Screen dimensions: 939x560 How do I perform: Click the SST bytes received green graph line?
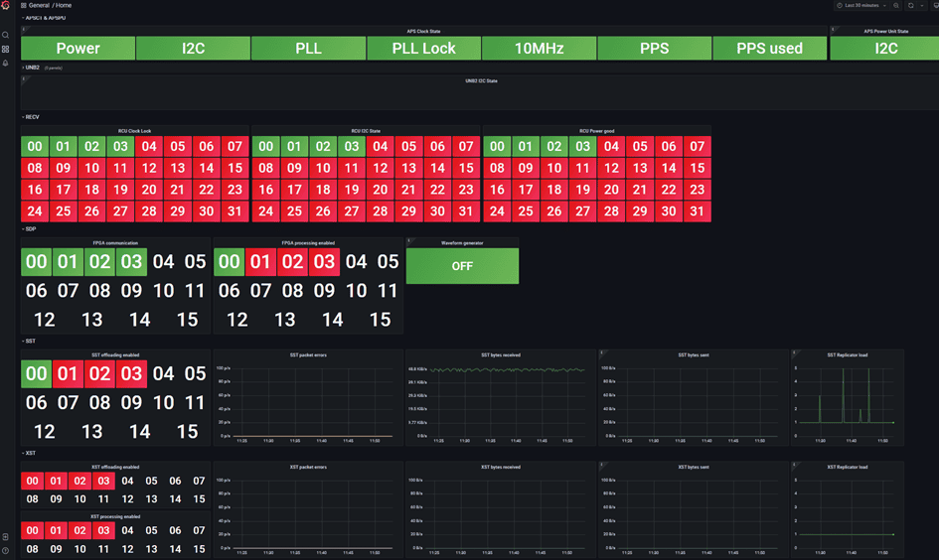[x=507, y=369]
